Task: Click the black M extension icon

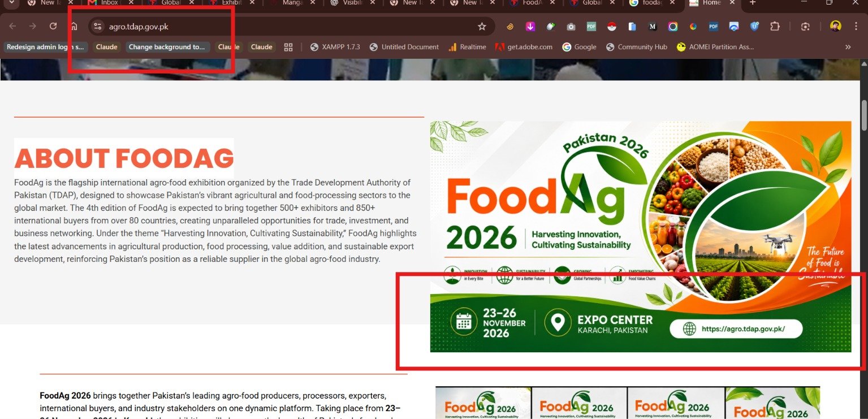Action: pyautogui.click(x=653, y=27)
